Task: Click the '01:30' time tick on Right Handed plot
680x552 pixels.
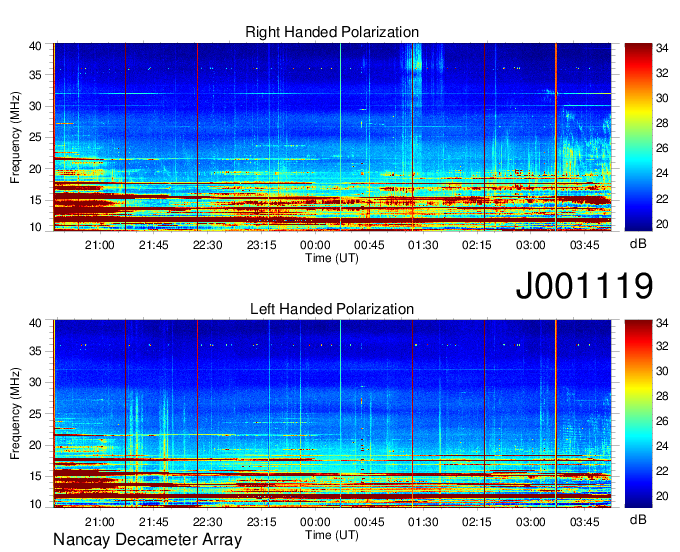Action: tap(423, 245)
